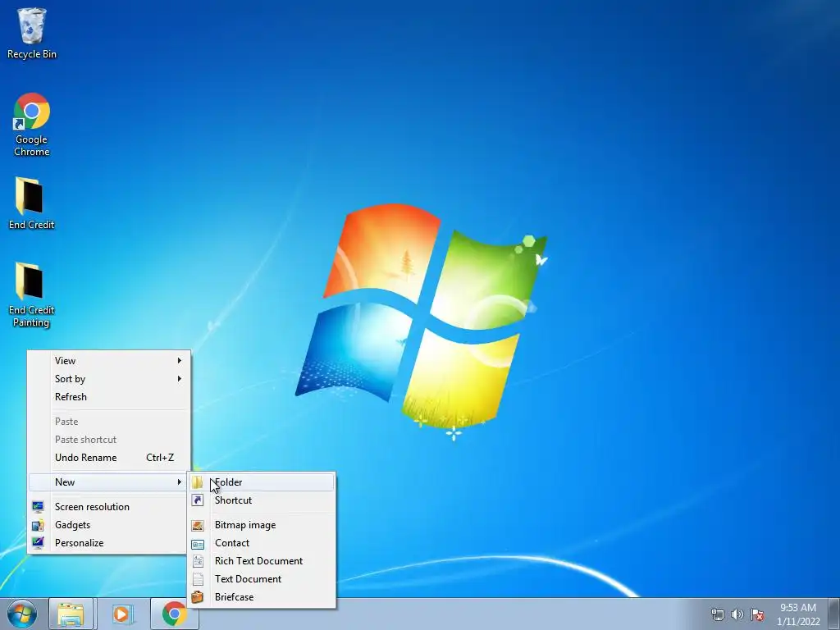The width and height of the screenshot is (840, 630).
Task: Expand the New submenu arrow
Action: coord(180,482)
